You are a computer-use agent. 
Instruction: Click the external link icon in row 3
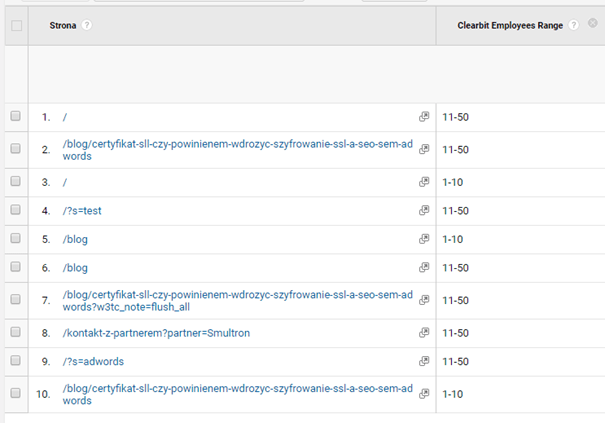(424, 182)
